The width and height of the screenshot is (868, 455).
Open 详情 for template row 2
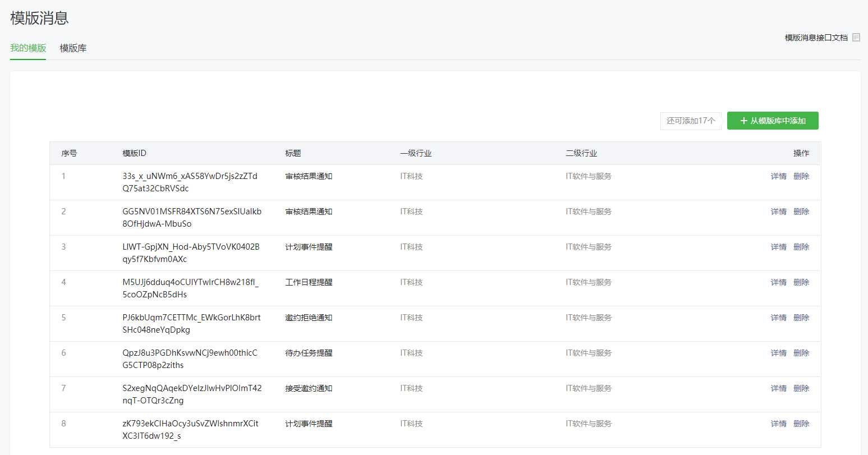778,212
